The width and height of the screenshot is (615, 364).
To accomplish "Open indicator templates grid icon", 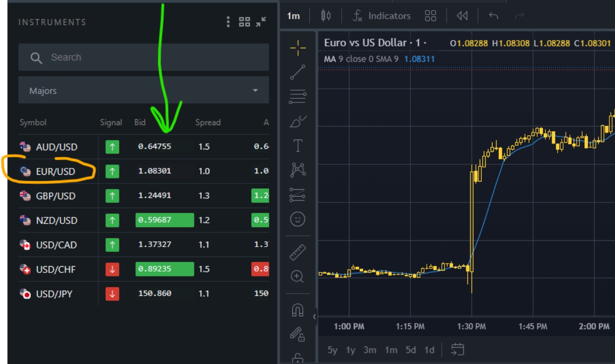I will point(430,16).
